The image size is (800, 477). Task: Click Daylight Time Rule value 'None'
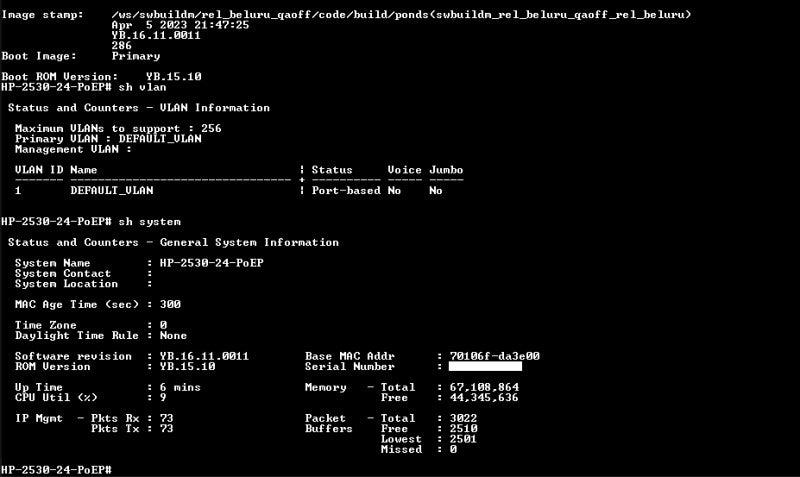click(173, 335)
